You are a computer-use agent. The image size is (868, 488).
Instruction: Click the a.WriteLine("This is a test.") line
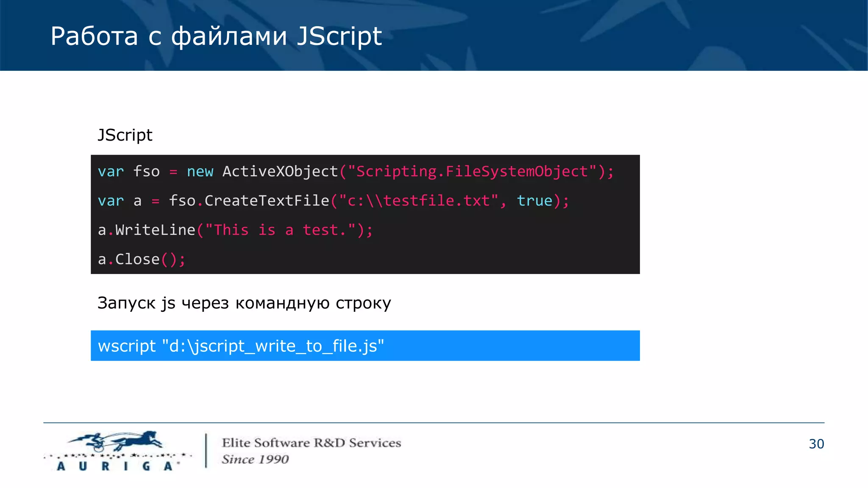235,230
